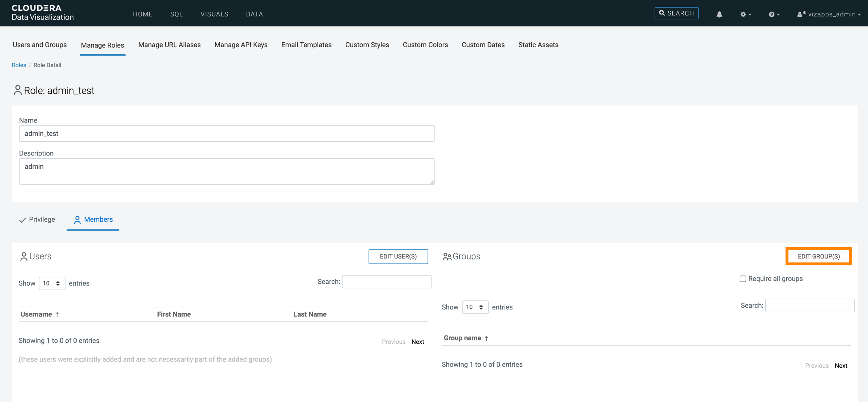Click the Members person icon tab
Screen dimensions: 868x402
pyautogui.click(x=77, y=219)
